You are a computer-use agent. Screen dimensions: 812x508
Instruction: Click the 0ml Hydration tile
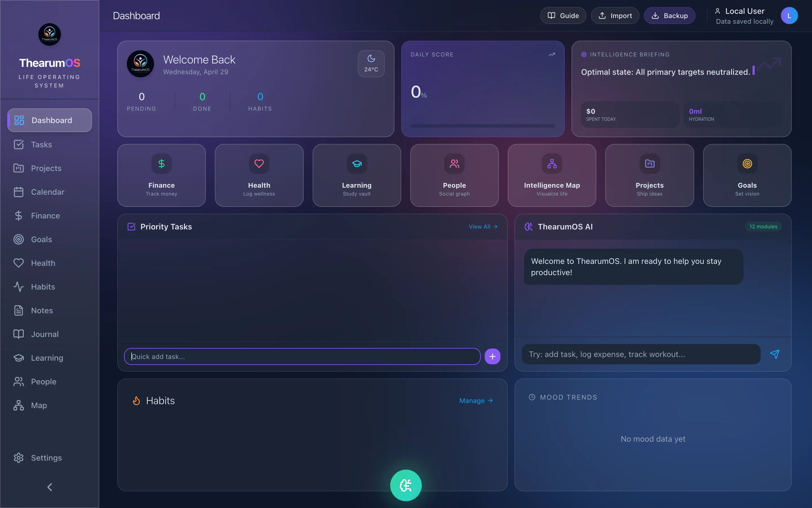[733, 115]
